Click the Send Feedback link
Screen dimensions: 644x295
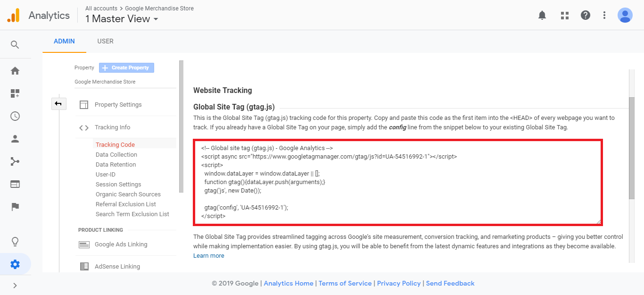pyautogui.click(x=450, y=284)
